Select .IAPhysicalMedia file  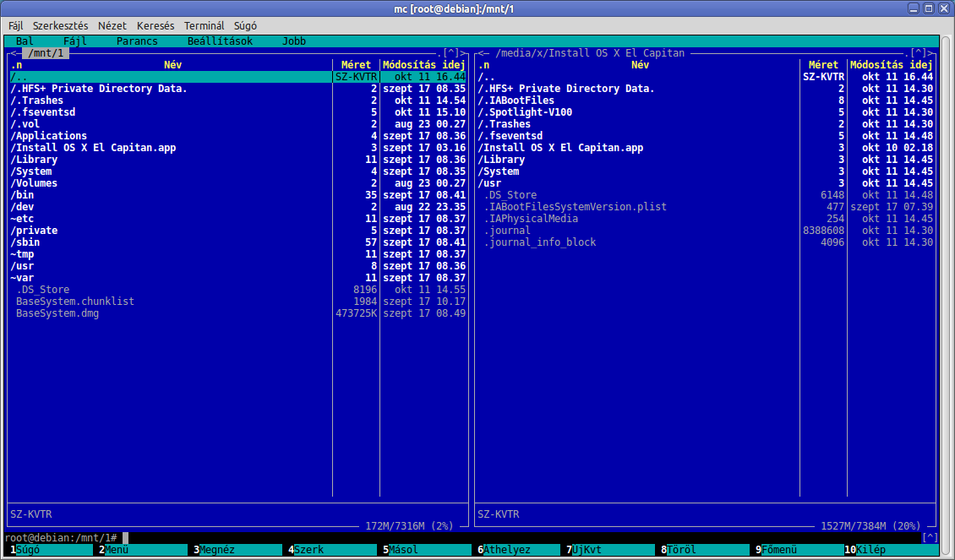(x=706, y=219)
